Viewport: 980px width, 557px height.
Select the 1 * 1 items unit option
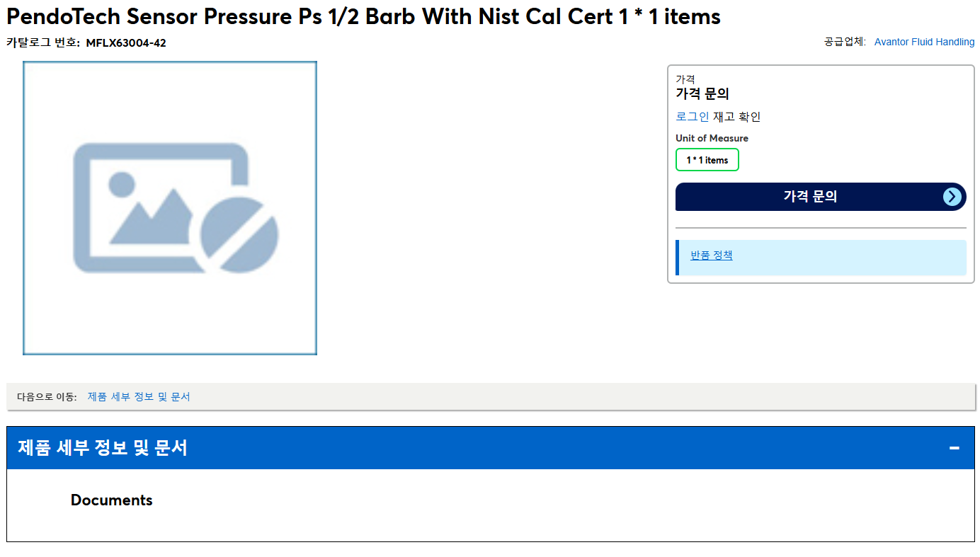click(x=707, y=160)
